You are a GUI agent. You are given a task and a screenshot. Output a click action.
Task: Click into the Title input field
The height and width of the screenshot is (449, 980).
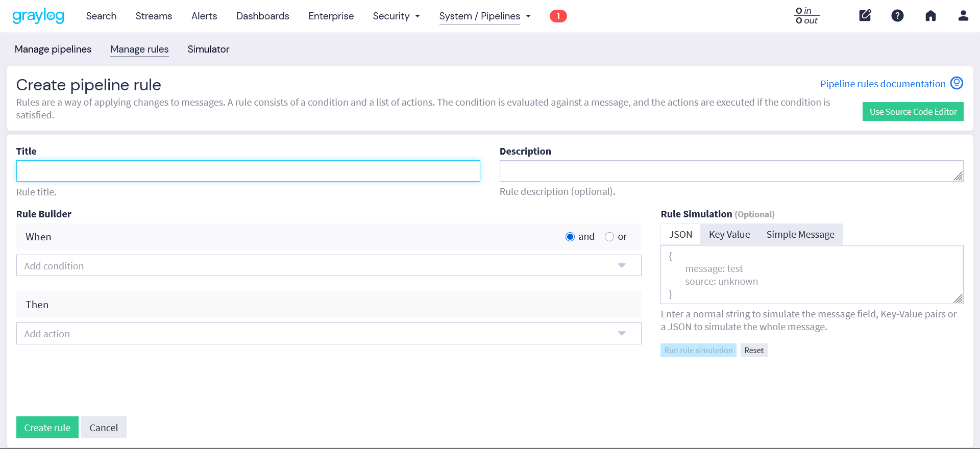(x=248, y=171)
